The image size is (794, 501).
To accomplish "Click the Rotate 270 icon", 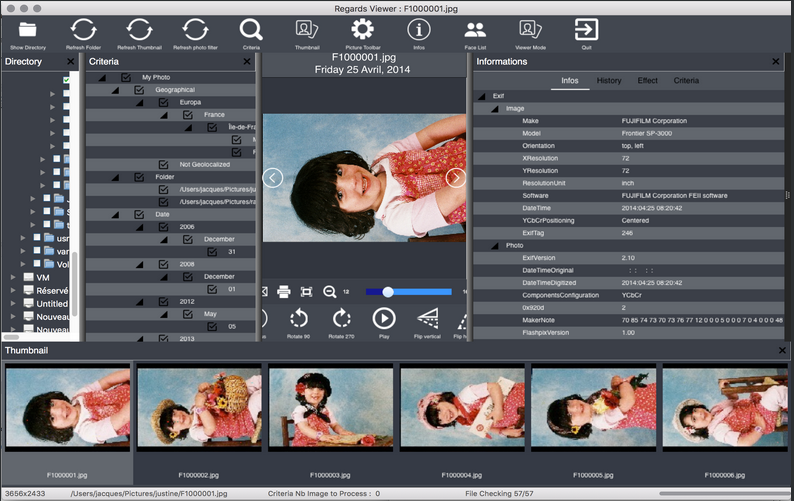I will pos(341,319).
